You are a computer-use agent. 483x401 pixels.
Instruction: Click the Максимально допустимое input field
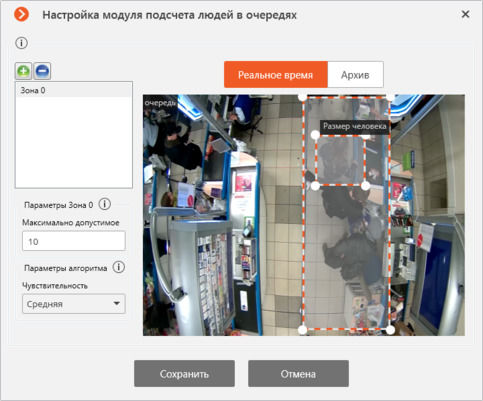click(x=74, y=241)
